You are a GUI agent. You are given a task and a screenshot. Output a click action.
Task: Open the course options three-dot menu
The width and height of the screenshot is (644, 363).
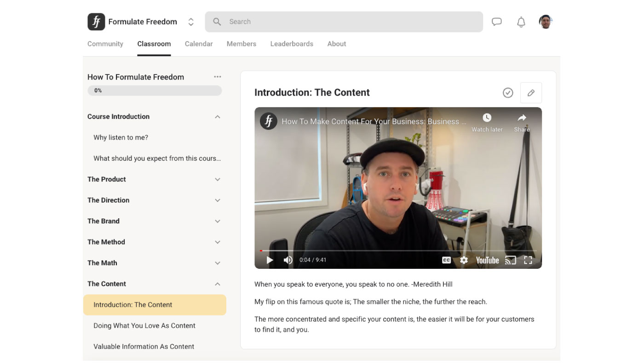coord(218,77)
